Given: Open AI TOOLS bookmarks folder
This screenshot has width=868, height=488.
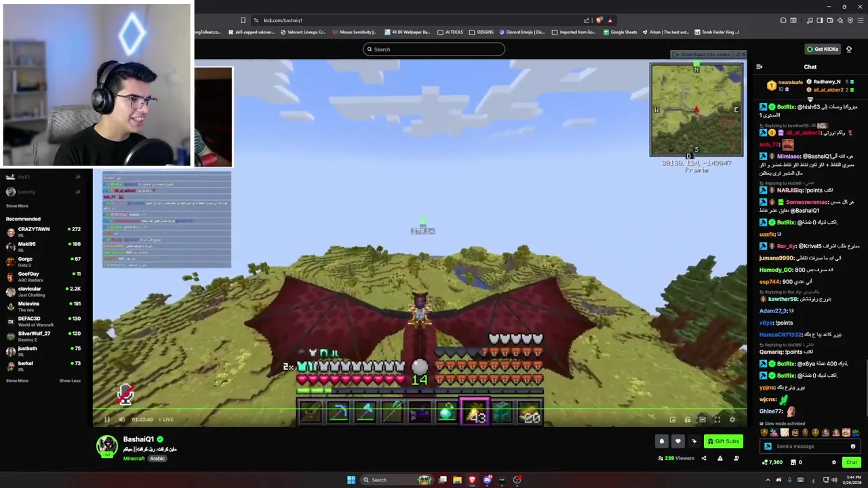Looking at the screenshot, I should [450, 32].
